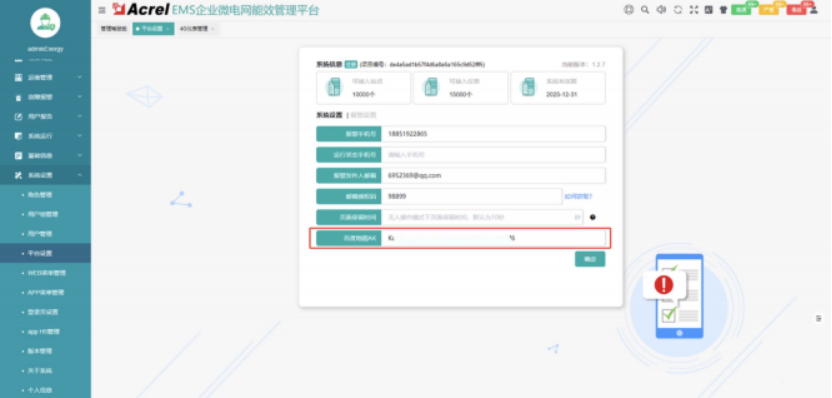Expand the 设备管理 menu chevron
This screenshot has height=398, width=832.
[x=80, y=77]
